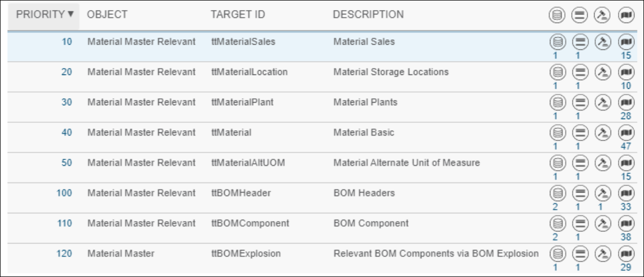Open priority 120 link
Screen dimensions: 644x277
[64, 254]
